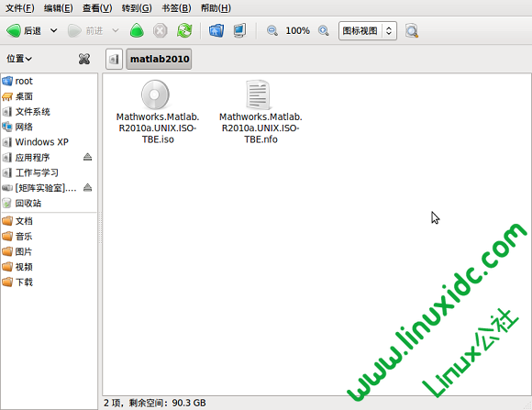The height and width of the screenshot is (410, 532).
Task: Zoom out with the minus magnifier
Action: [x=272, y=31]
